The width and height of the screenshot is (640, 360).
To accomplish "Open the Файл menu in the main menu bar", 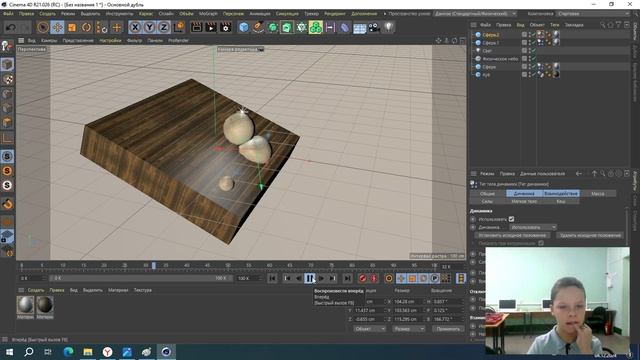I will click(8, 13).
